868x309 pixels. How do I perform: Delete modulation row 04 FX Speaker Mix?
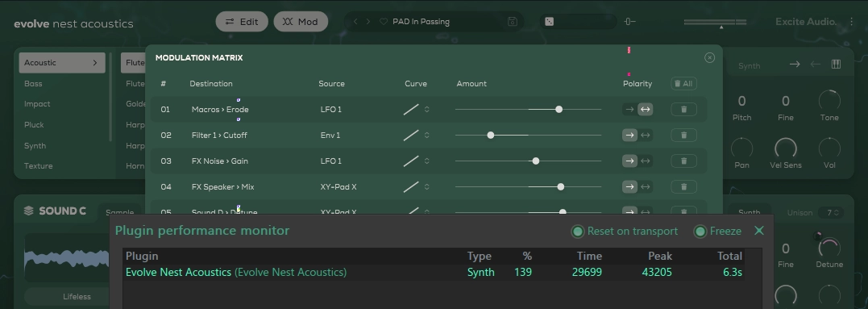[x=683, y=186]
